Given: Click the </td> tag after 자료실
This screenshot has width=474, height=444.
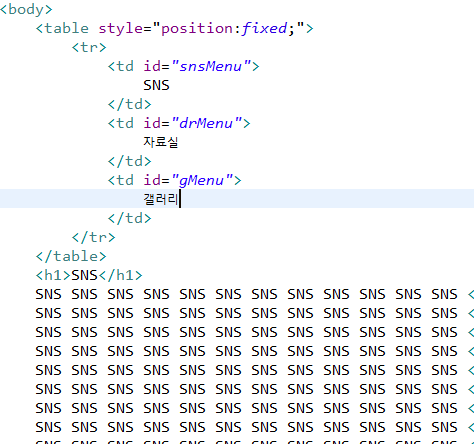Looking at the screenshot, I should click(130, 161).
